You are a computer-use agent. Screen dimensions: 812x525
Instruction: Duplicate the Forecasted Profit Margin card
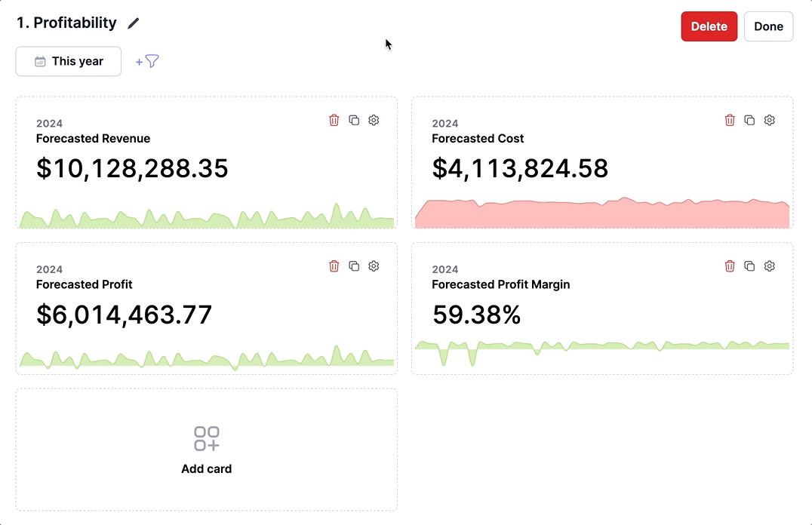[749, 266]
